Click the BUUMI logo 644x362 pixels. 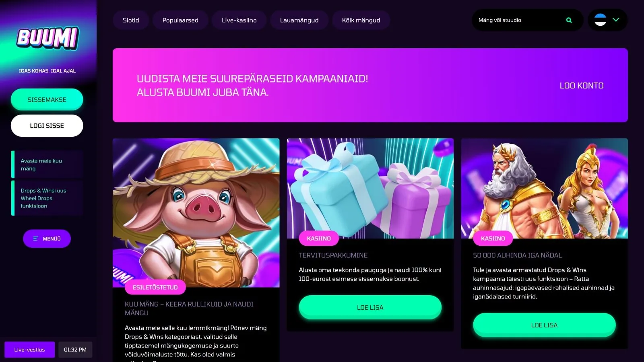coord(47,38)
